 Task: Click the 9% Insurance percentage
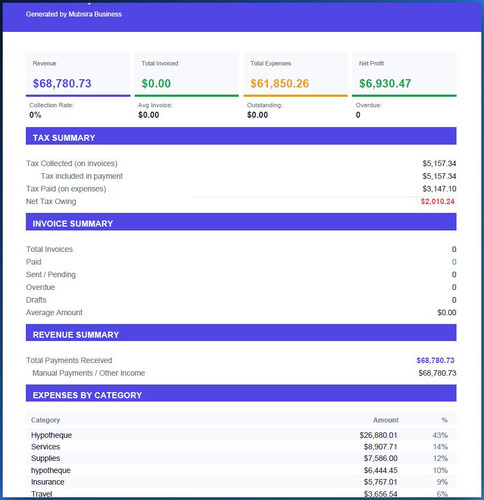(442, 482)
